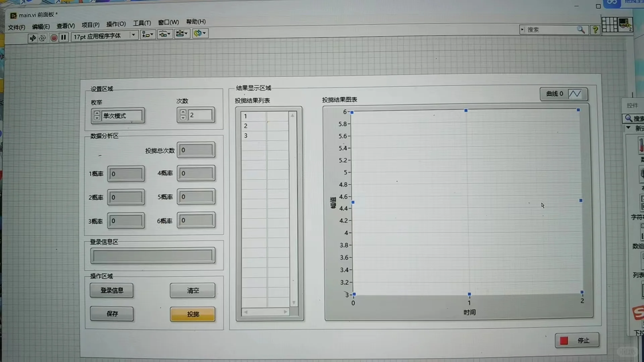Image resolution: width=644 pixels, height=362 pixels.
Task: Click the Pause execution icon
Action: [x=63, y=38]
